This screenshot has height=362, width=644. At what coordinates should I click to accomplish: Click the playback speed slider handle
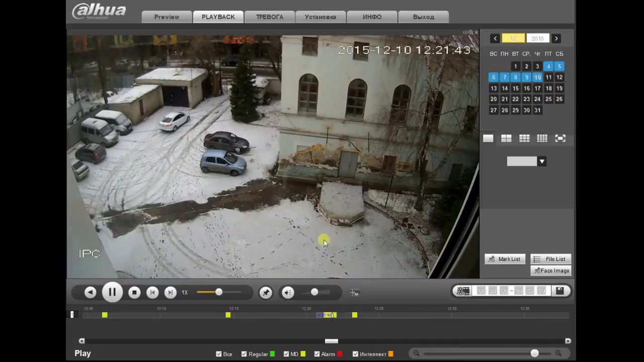[x=218, y=292]
